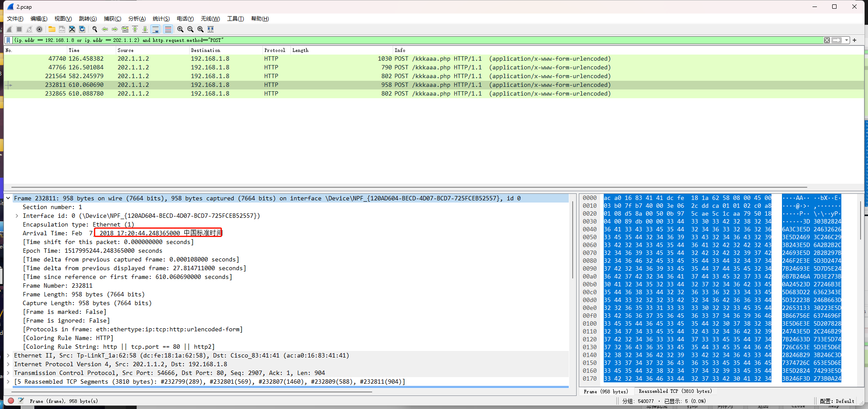Open capture options gear icon
868x409 pixels.
pyautogui.click(x=39, y=29)
